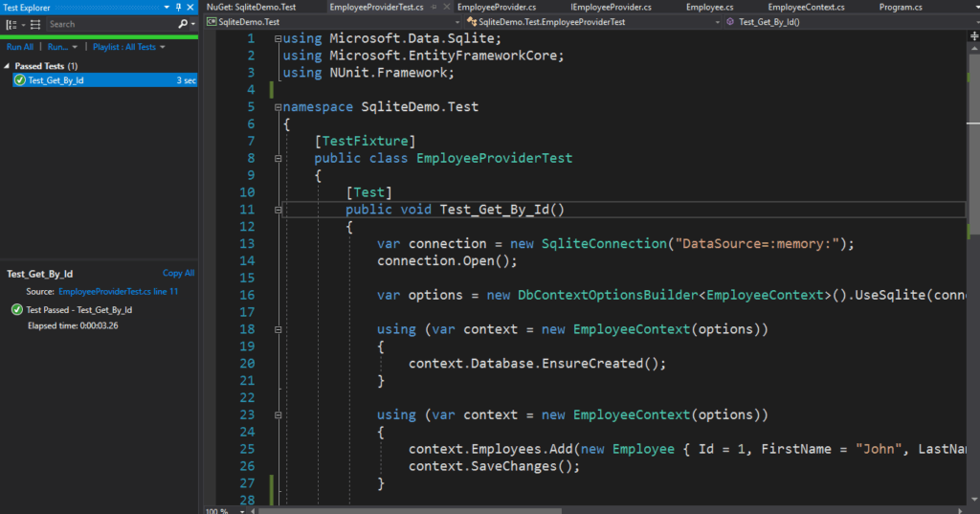Open the Playlist : All Tests dropdown
Viewport: 980px width, 514px height.
tap(163, 47)
